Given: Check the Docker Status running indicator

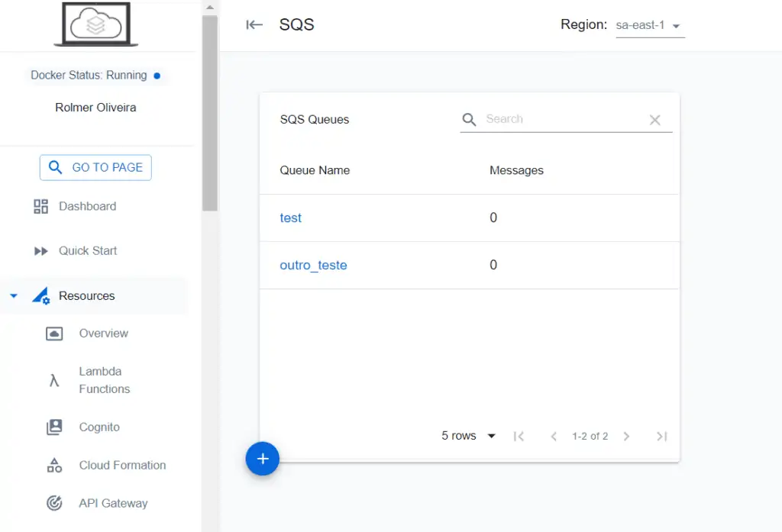Looking at the screenshot, I should click(158, 76).
